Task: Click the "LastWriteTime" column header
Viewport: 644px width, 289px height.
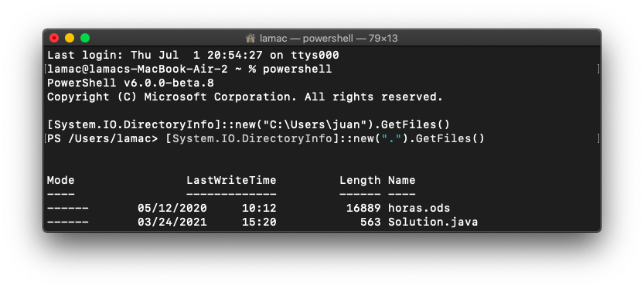Action: coord(231,180)
